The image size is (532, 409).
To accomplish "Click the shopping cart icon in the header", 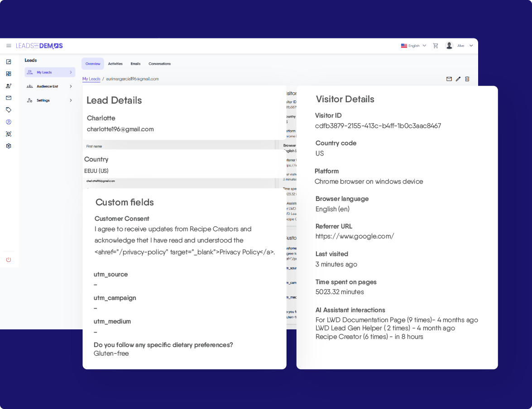I will click(436, 46).
